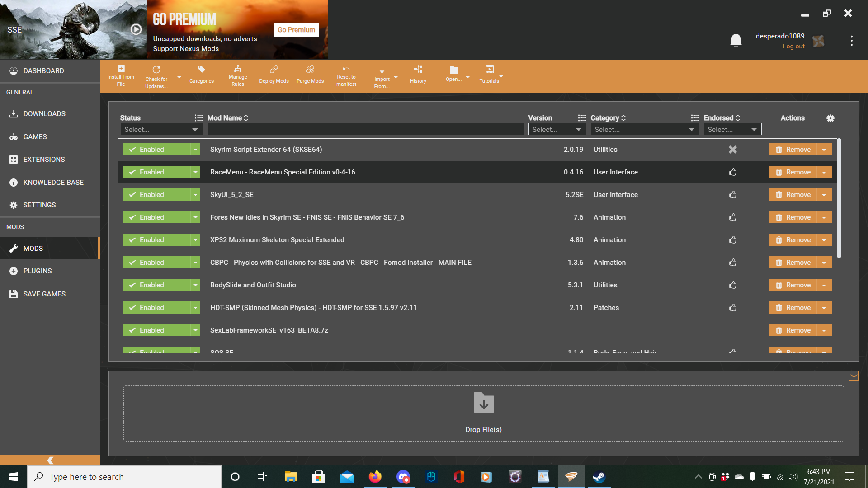The width and height of the screenshot is (868, 488).
Task: Open the History toolbar item
Action: (418, 75)
